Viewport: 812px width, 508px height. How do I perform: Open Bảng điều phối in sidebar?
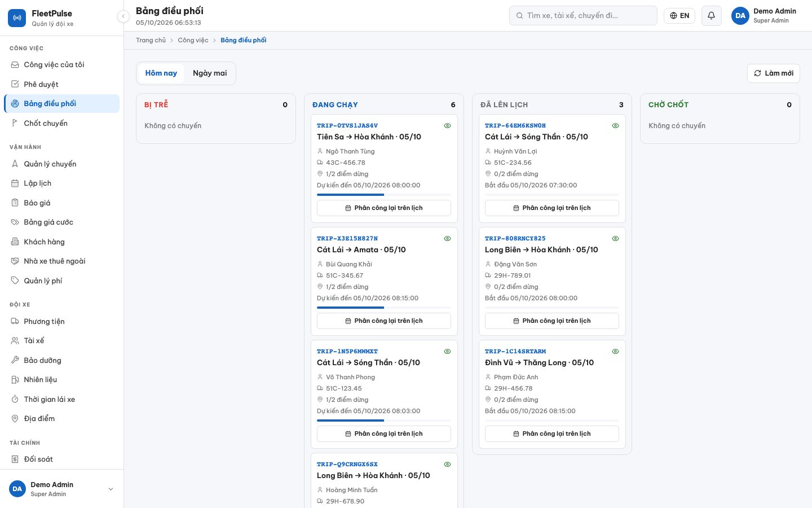[62, 104]
